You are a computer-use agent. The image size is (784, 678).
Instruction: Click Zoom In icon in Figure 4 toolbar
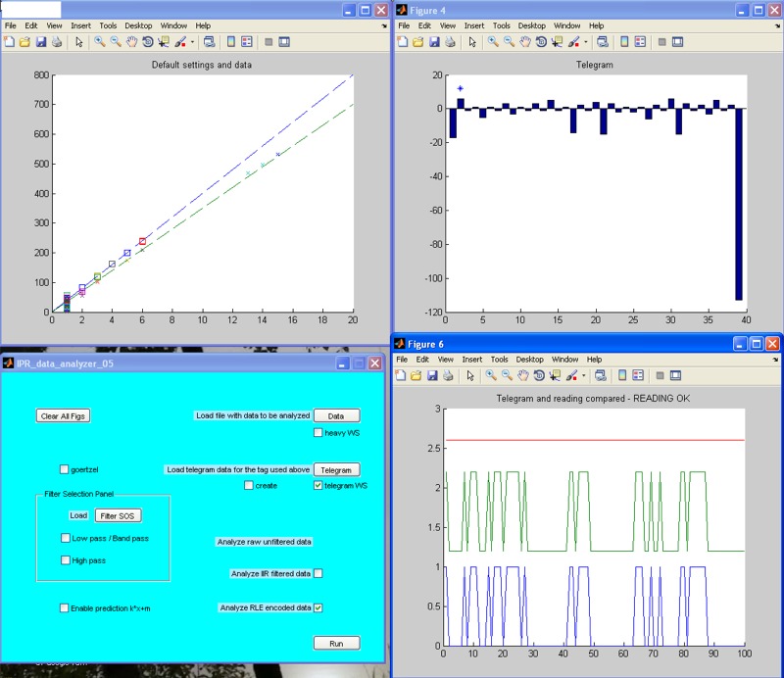pyautogui.click(x=493, y=42)
